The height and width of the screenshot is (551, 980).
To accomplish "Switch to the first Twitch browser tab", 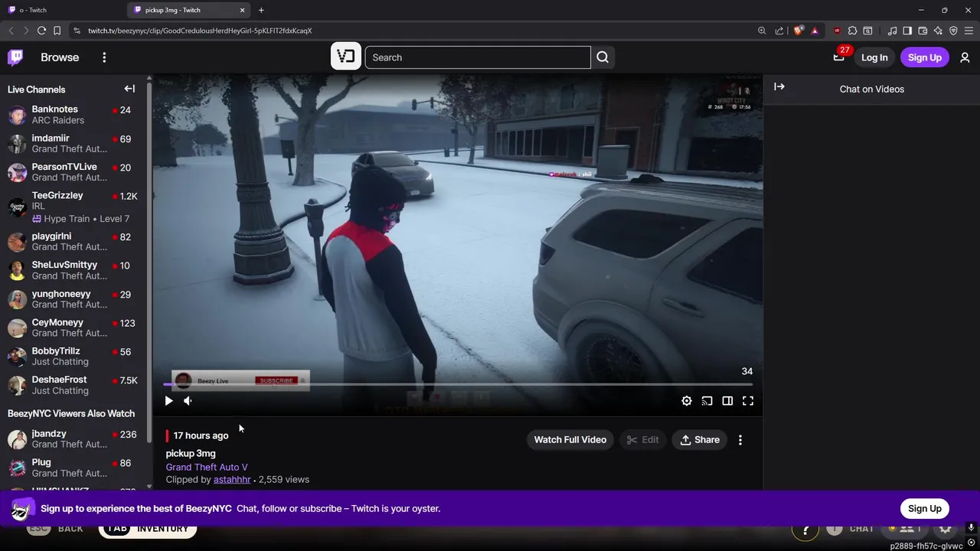I will 62,10.
